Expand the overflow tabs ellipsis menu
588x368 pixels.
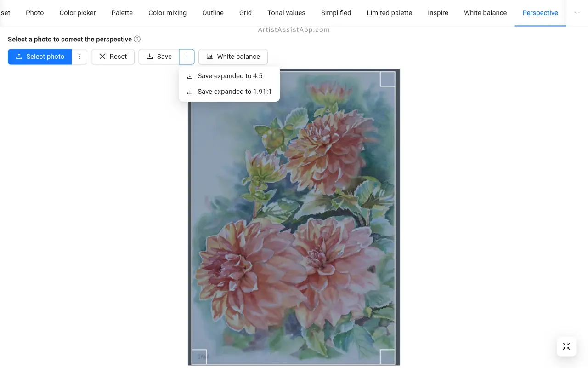coord(577,13)
